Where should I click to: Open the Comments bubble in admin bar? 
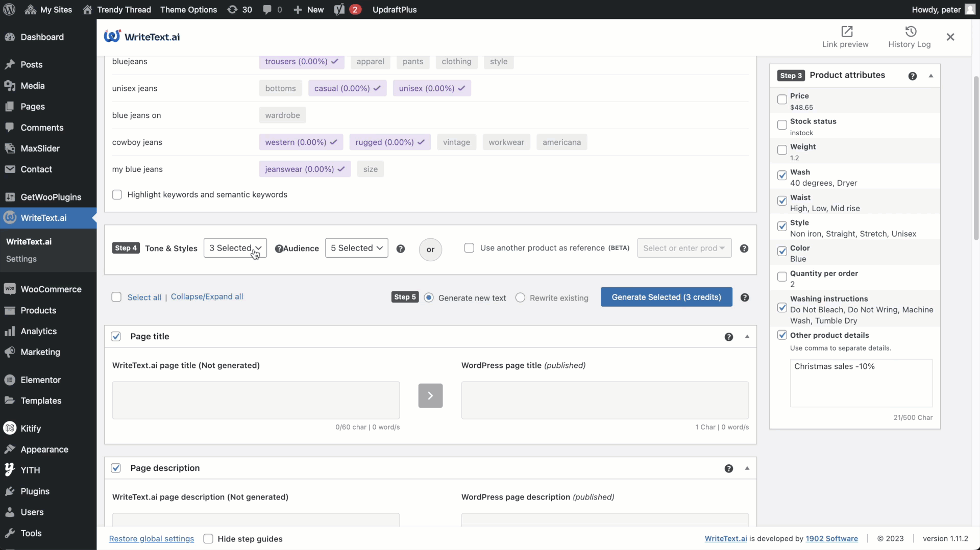coord(272,9)
